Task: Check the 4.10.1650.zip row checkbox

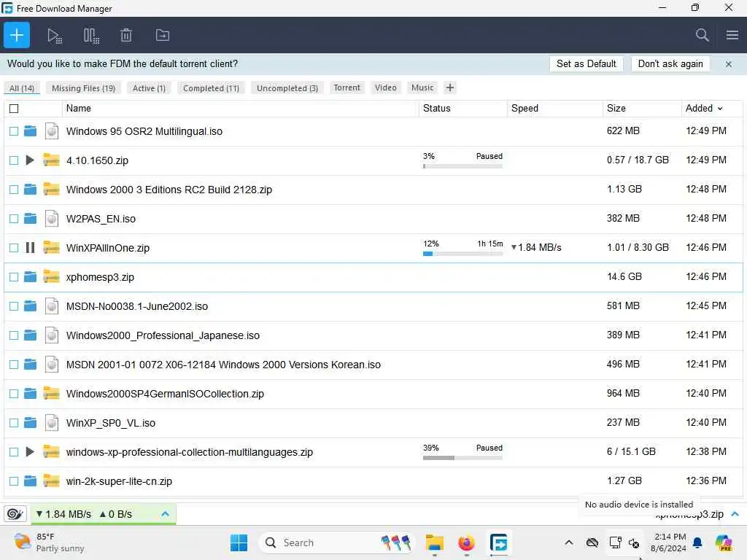Action: point(14,160)
